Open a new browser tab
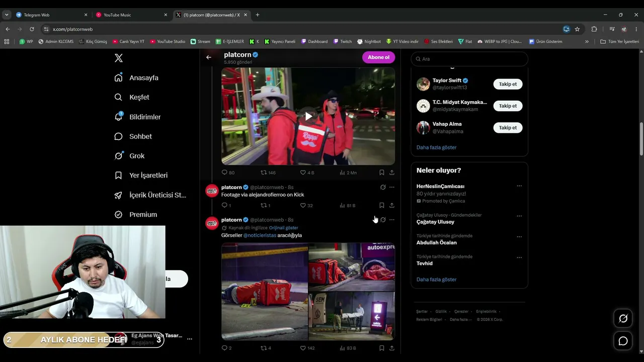The width and height of the screenshot is (644, 362). [258, 15]
